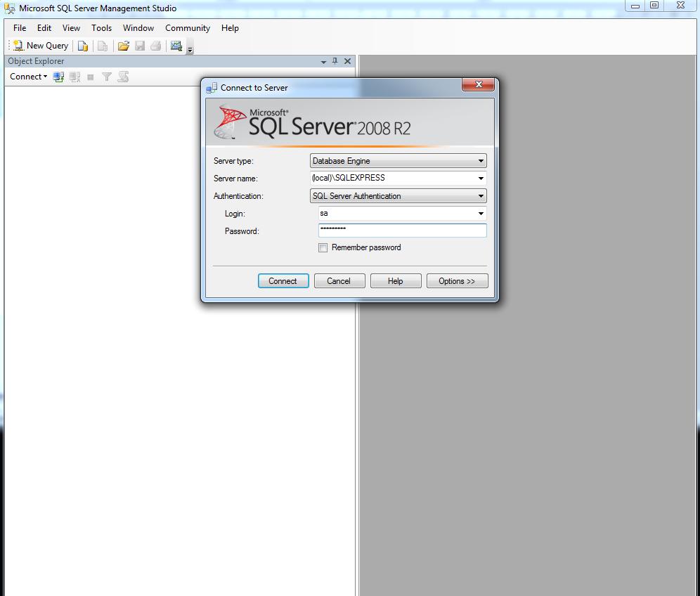
Task: Click the Stop icon in Object Explorer
Action: [91, 77]
